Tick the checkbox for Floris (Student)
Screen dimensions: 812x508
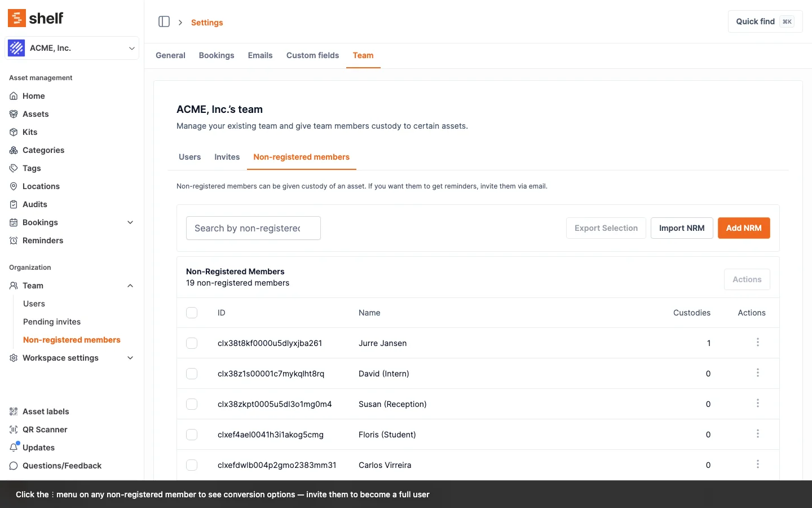pos(192,435)
